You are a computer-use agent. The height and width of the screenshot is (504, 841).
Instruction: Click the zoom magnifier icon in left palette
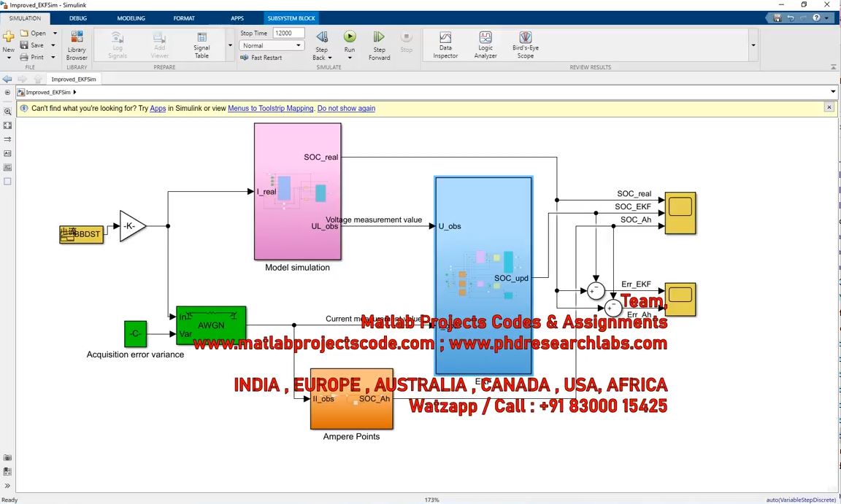pos(7,112)
